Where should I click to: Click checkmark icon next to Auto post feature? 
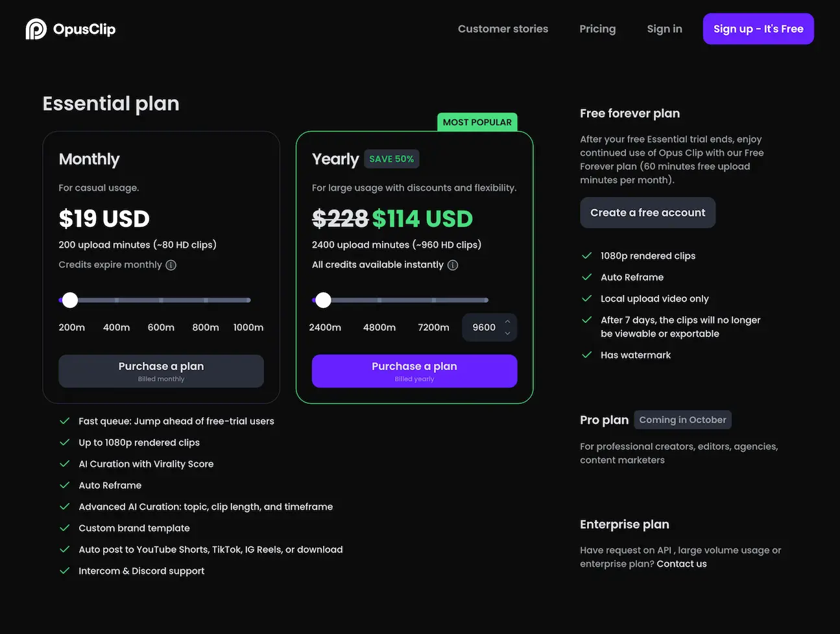coord(65,550)
